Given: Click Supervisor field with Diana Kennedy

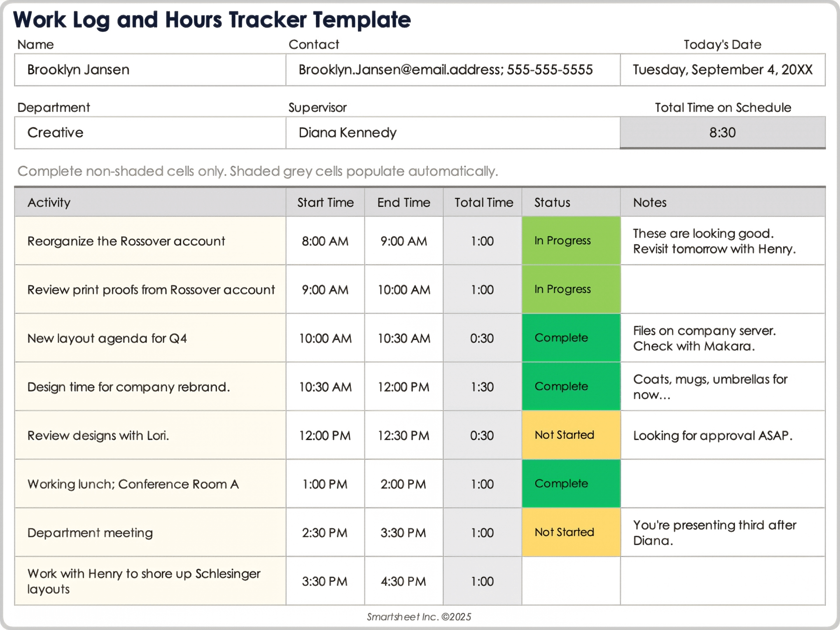Looking at the screenshot, I should pyautogui.click(x=452, y=133).
